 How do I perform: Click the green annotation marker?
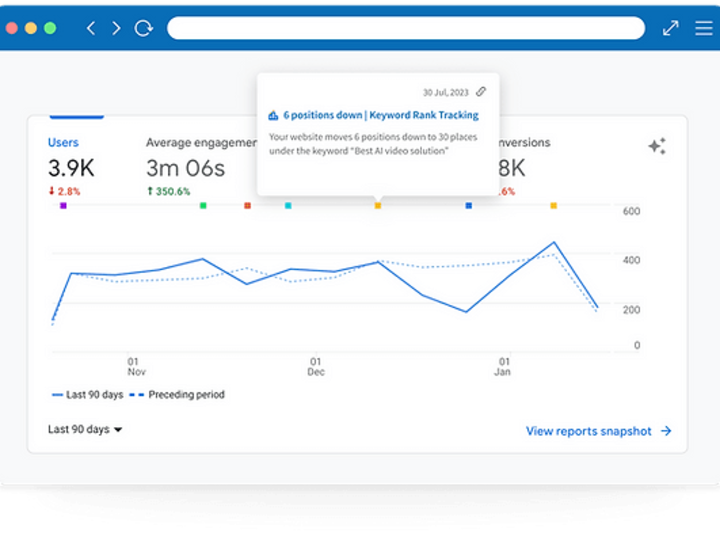click(x=203, y=206)
